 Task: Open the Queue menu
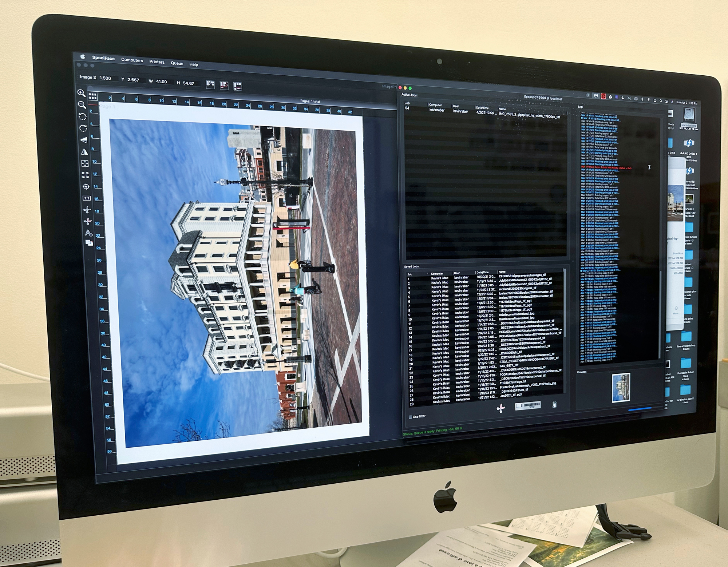click(177, 63)
